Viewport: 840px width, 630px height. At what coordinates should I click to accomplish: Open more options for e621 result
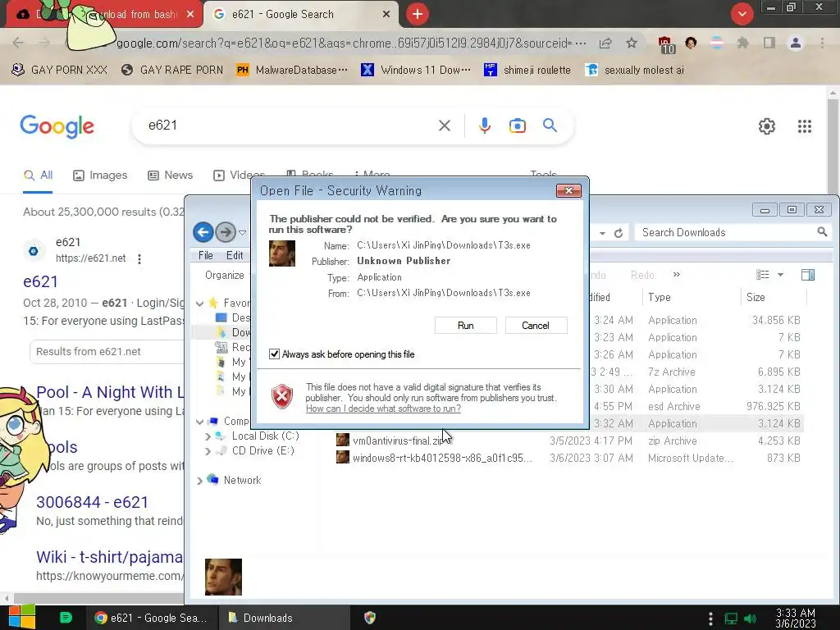click(x=139, y=259)
